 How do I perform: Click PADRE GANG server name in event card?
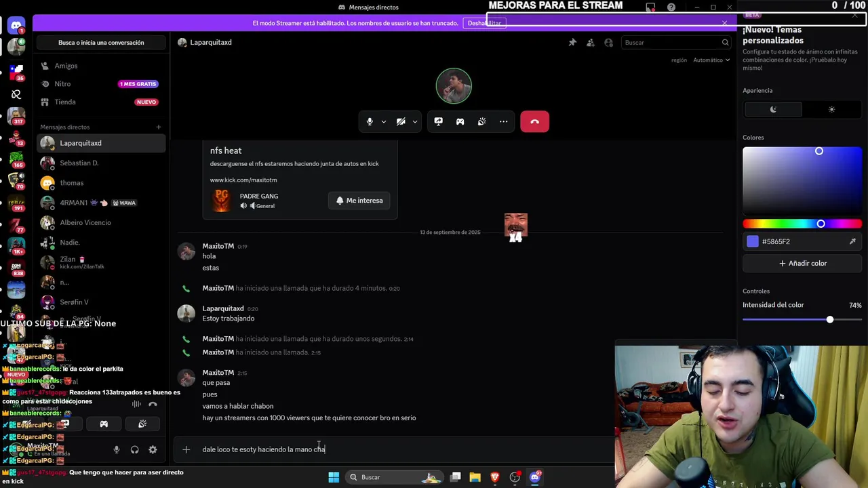tap(258, 196)
